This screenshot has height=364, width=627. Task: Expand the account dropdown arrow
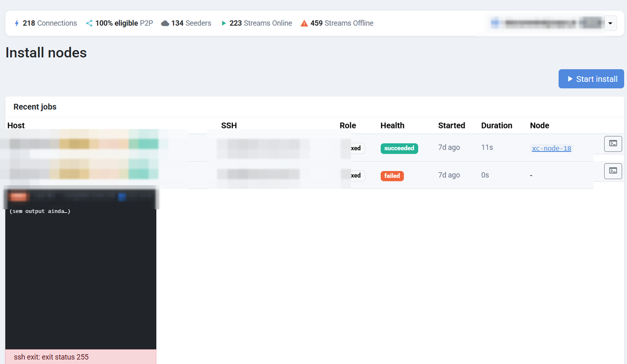(610, 23)
